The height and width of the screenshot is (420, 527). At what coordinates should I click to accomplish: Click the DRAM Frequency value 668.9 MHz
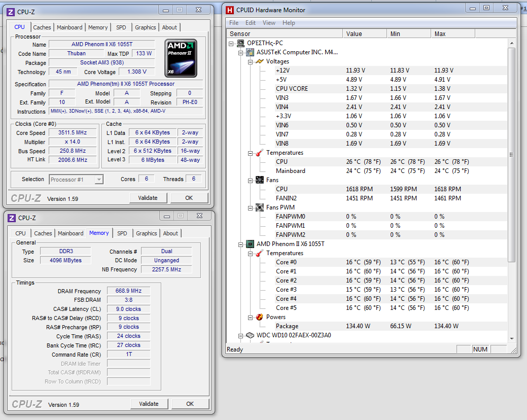(x=128, y=291)
